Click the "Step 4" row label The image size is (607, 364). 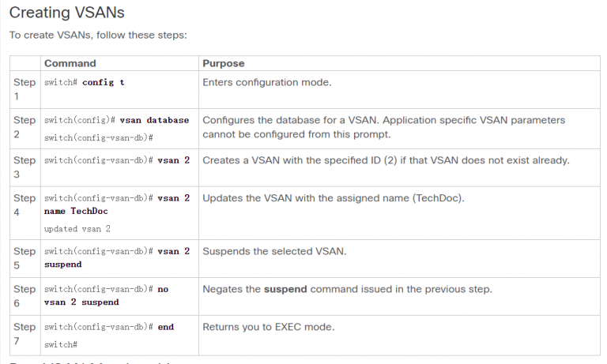25,205
